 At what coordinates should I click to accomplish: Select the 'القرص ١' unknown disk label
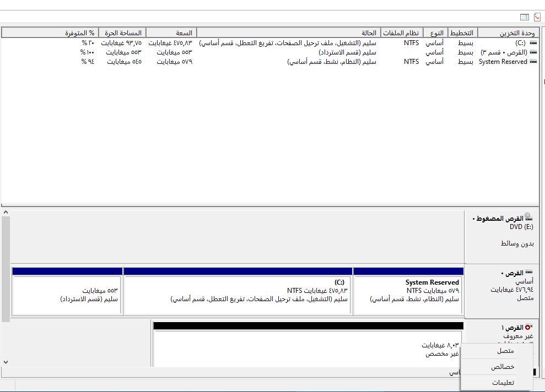click(512, 328)
